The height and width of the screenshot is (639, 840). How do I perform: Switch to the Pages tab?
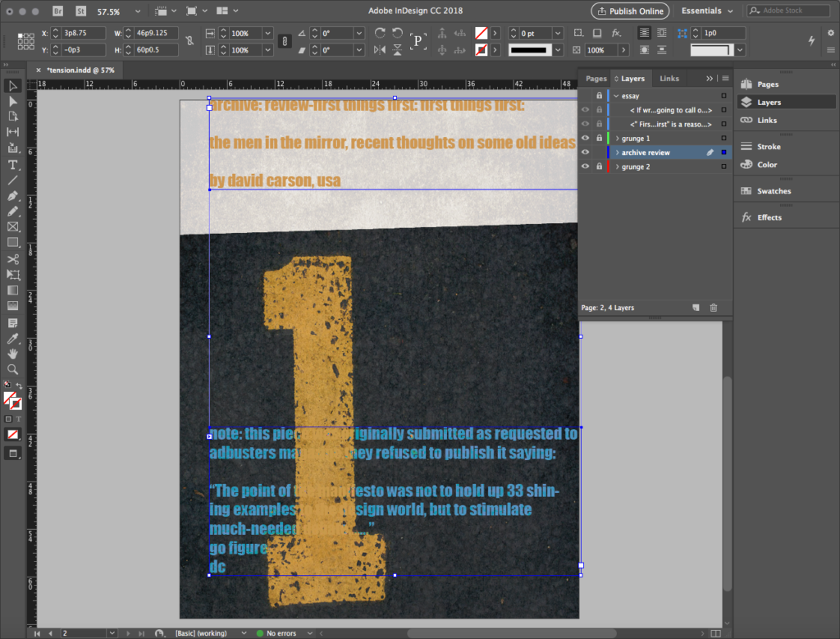click(x=596, y=79)
